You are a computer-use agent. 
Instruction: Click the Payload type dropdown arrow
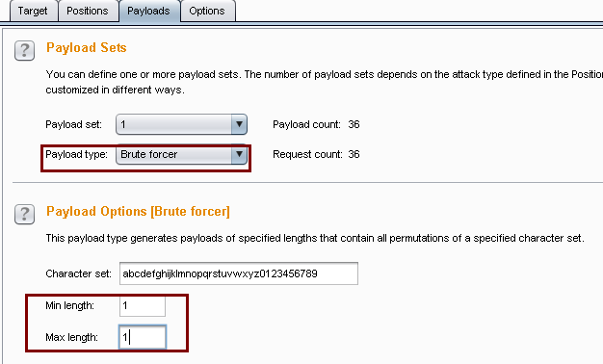[x=239, y=154]
